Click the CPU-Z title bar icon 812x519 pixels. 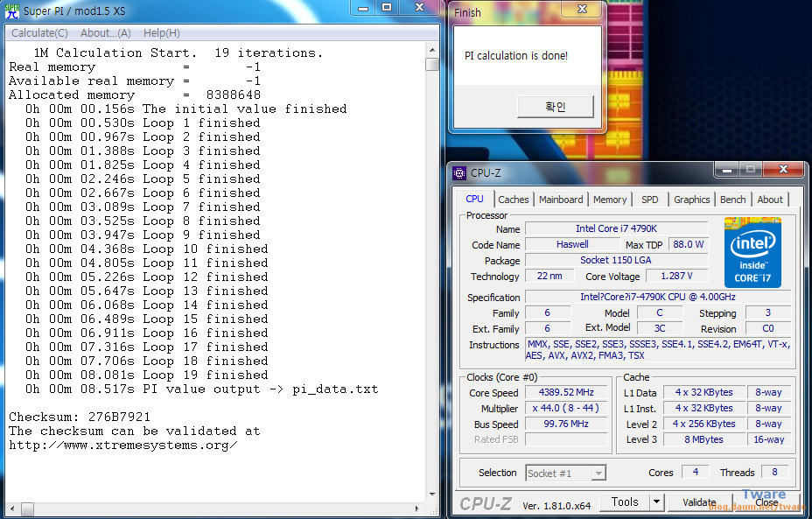pyautogui.click(x=459, y=173)
